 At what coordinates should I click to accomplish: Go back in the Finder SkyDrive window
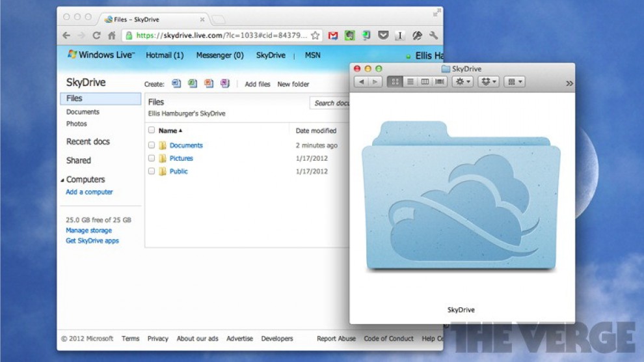coord(362,82)
